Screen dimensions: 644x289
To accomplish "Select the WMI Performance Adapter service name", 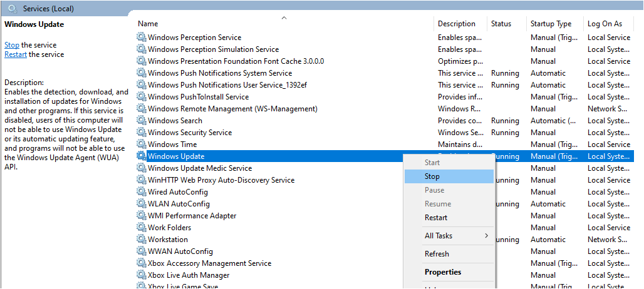I will pyautogui.click(x=192, y=216).
